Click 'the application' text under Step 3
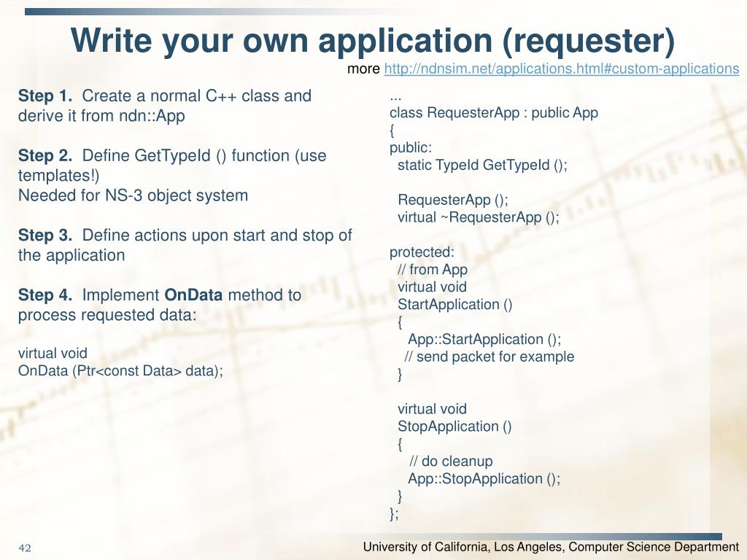The width and height of the screenshot is (747, 560). 71,256
